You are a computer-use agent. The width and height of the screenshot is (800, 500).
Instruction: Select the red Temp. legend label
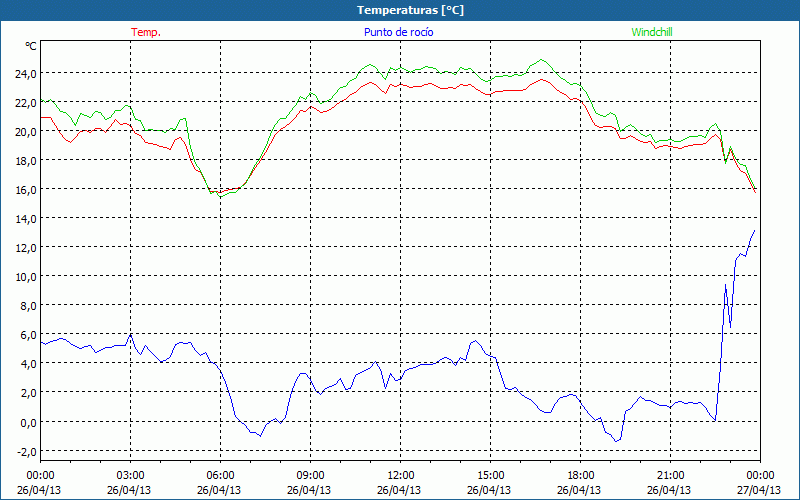click(146, 32)
